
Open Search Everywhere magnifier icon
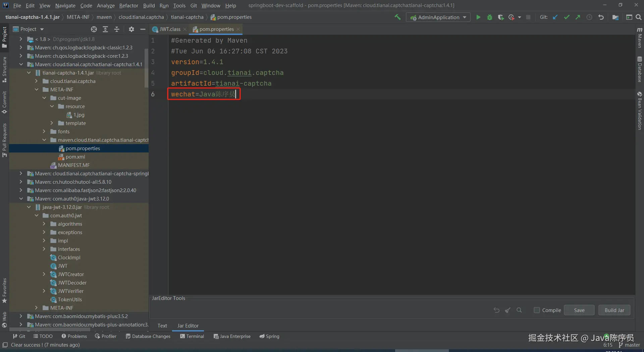click(639, 17)
